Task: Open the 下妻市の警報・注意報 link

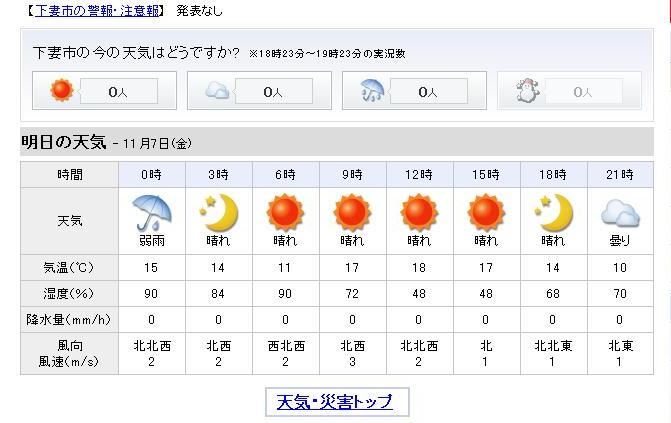Action: pyautogui.click(x=97, y=11)
